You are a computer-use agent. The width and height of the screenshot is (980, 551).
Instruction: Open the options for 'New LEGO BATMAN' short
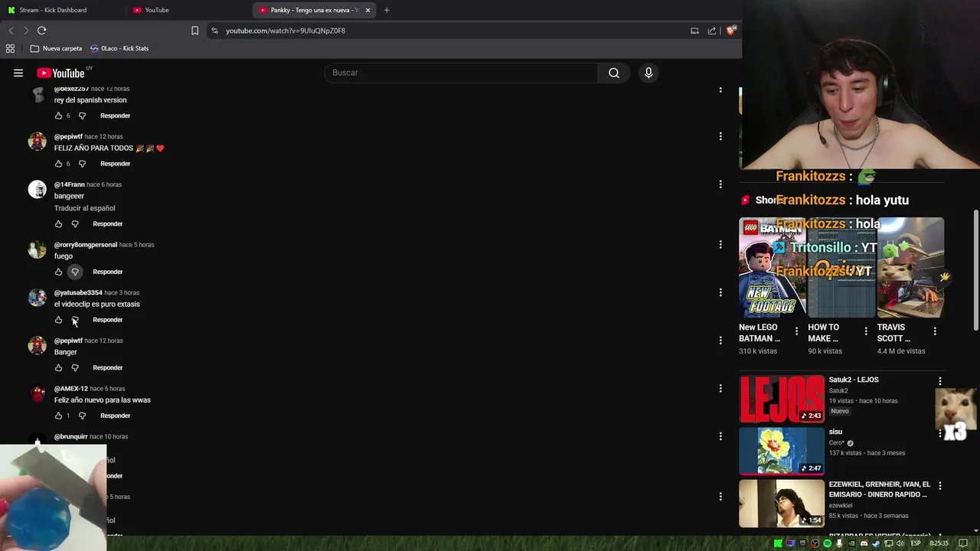[x=796, y=331]
